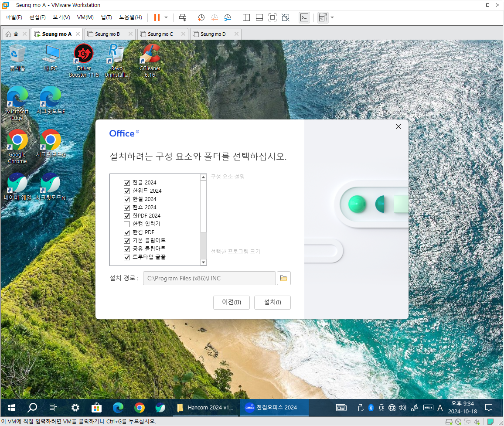This screenshot has height=426, width=504.
Task: Open the console view icon
Action: pos(304,17)
